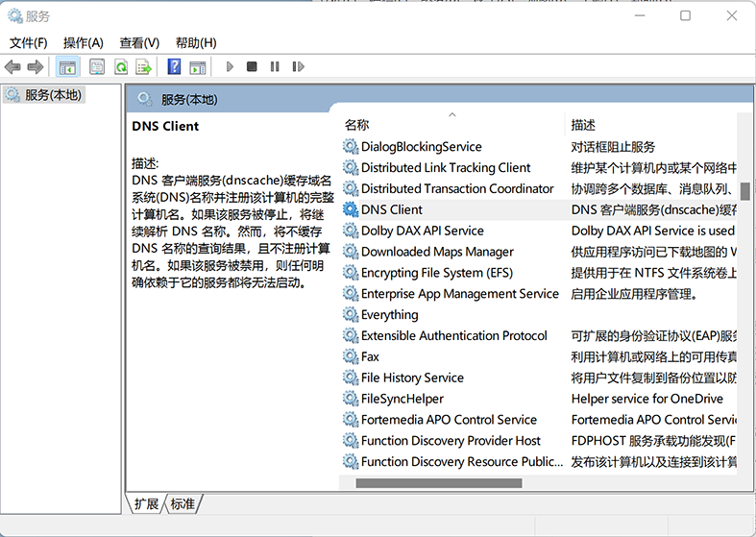Click the horizontal scrollbar thumb in services list
This screenshot has width=756, height=537.
[439, 483]
